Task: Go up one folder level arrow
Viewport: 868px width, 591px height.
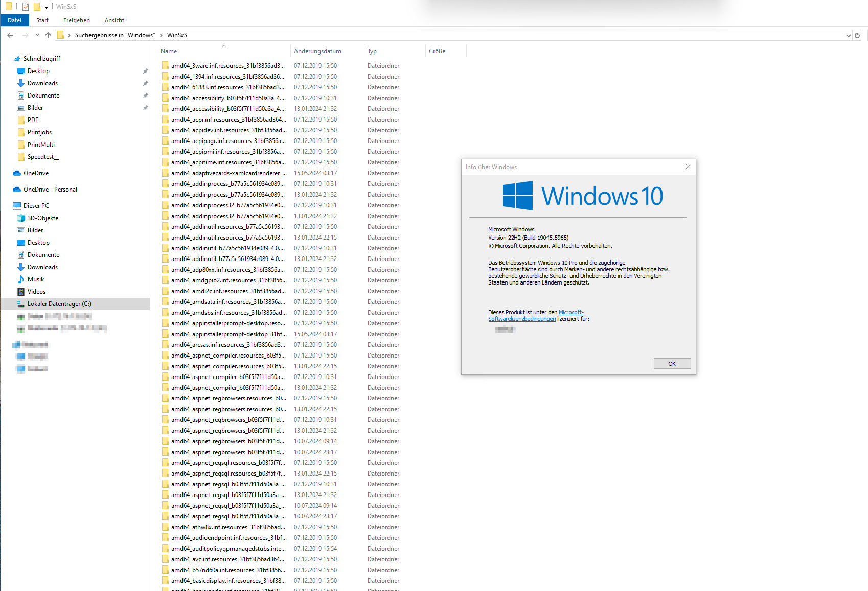Action: point(48,35)
